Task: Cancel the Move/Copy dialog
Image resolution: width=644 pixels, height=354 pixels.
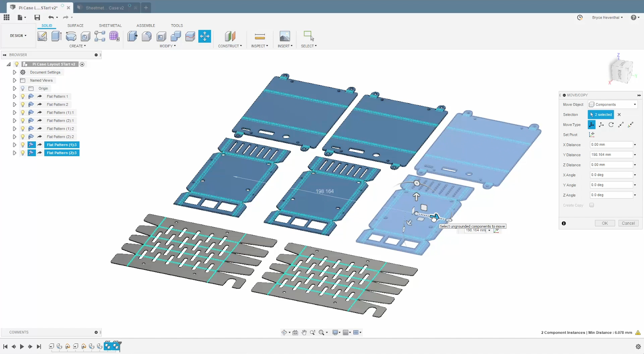Action: (x=628, y=224)
